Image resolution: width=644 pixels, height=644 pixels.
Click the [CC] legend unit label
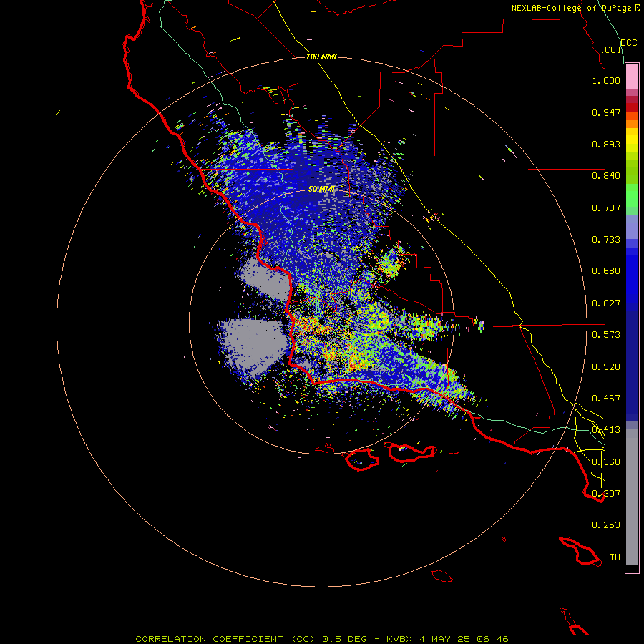(611, 49)
